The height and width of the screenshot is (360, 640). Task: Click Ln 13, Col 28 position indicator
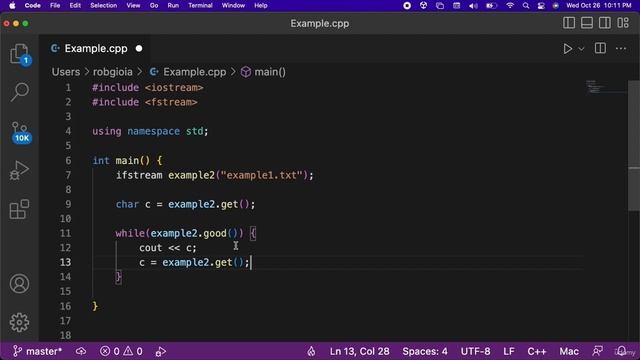tap(360, 351)
